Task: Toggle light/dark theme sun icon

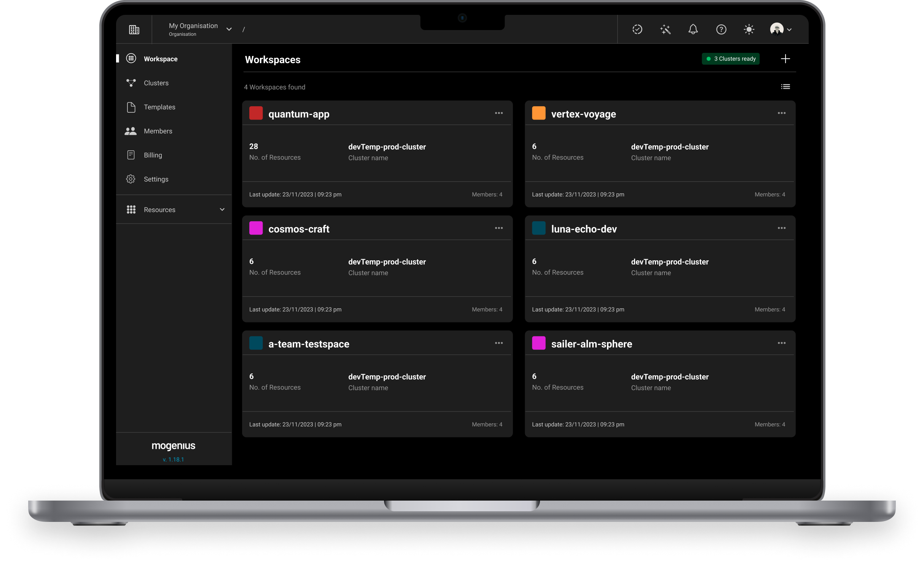Action: tap(749, 29)
